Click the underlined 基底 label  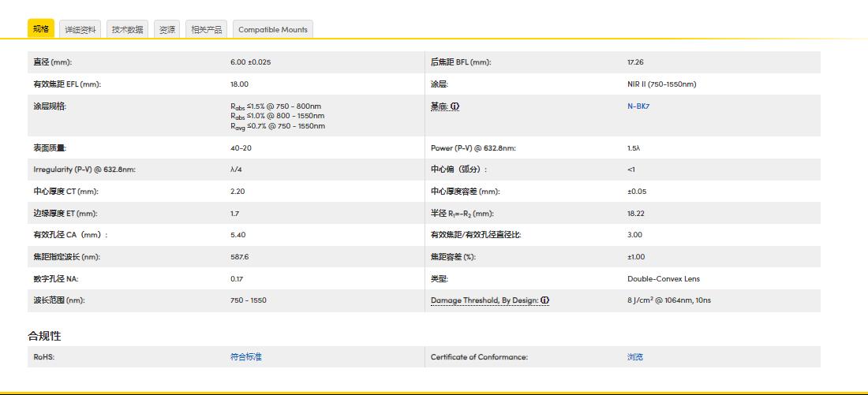[x=440, y=106]
